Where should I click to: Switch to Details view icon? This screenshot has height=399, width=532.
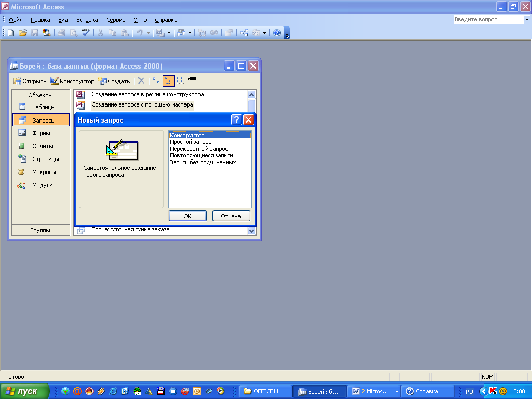tap(192, 81)
